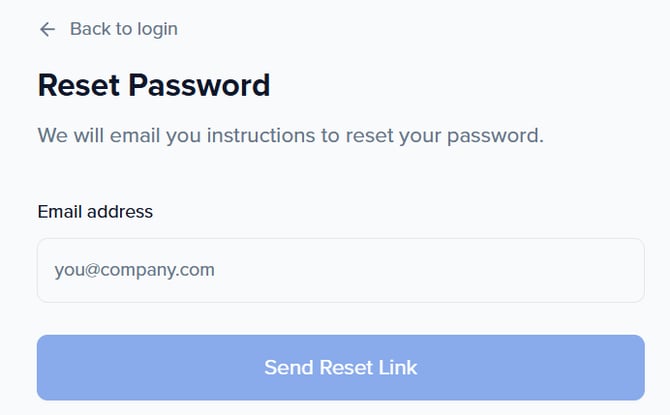The width and height of the screenshot is (670, 415).
Task: Submit the password reset request
Action: [x=340, y=367]
